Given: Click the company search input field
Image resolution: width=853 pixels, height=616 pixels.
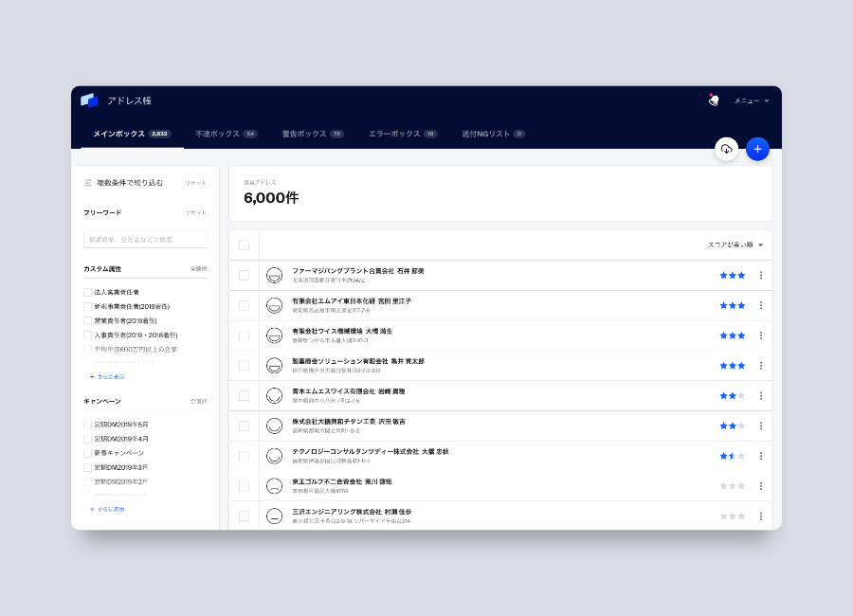Looking at the screenshot, I should point(145,239).
